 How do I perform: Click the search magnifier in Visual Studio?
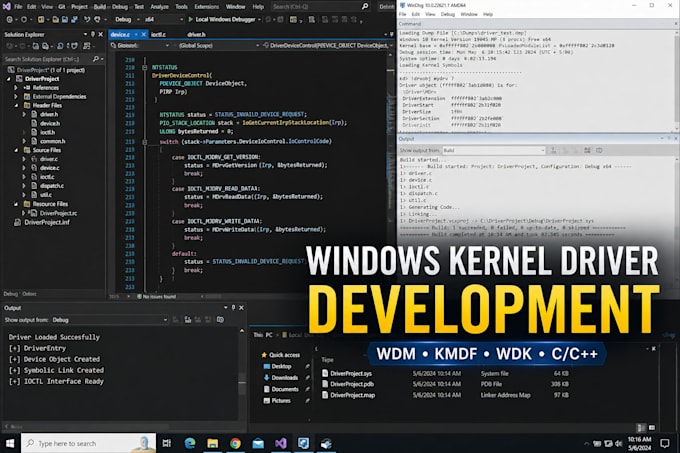[365, 7]
